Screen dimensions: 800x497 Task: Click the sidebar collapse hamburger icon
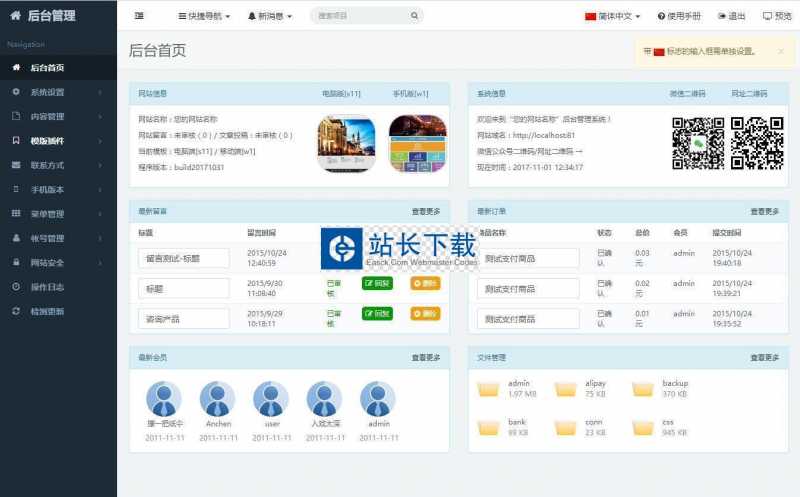139,16
